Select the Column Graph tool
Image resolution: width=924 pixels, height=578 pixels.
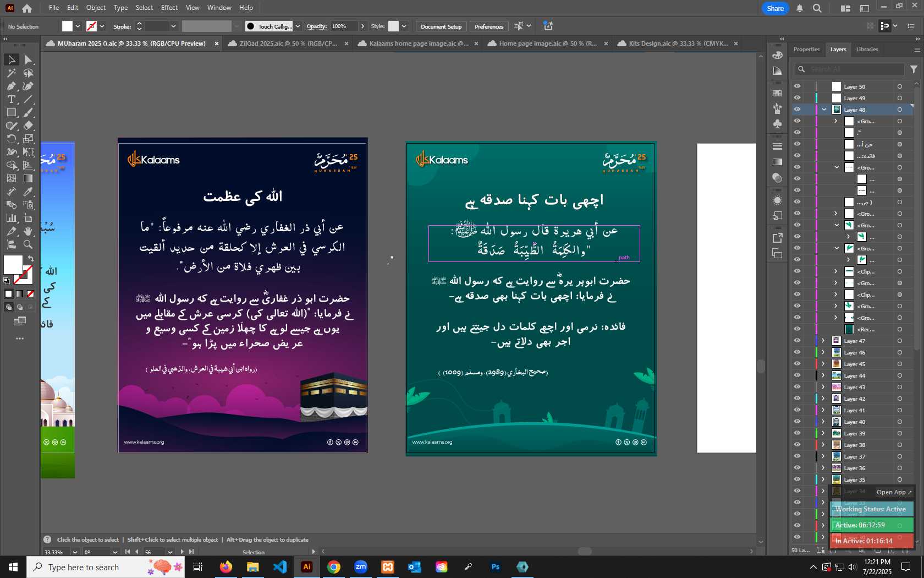(11, 218)
